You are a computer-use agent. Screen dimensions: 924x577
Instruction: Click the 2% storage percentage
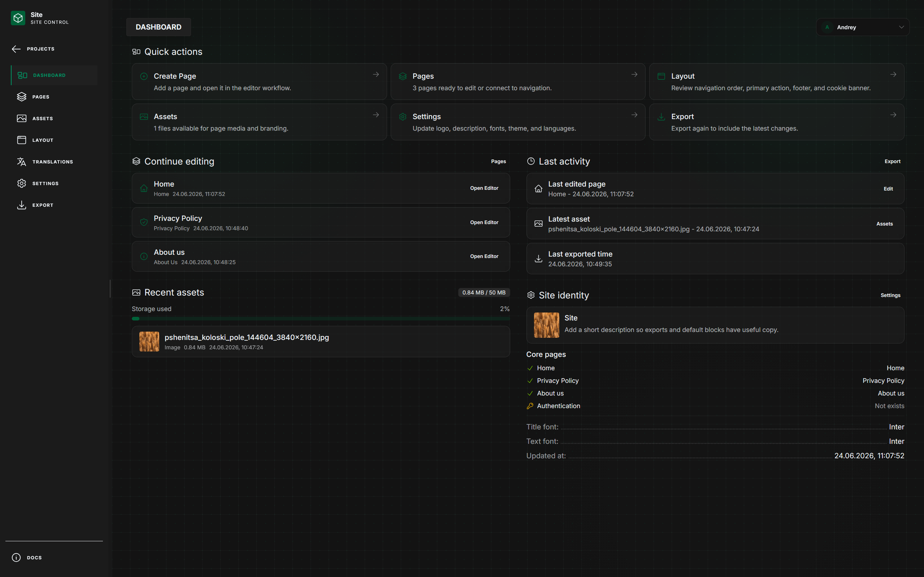[505, 309]
